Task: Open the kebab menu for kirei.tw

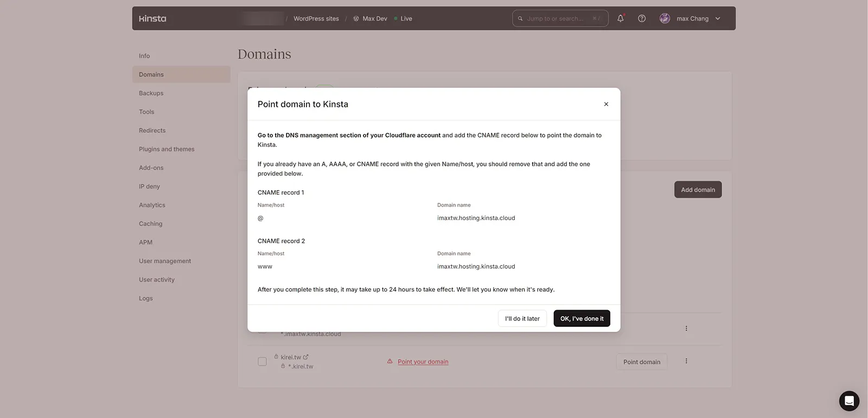Action: click(x=686, y=361)
